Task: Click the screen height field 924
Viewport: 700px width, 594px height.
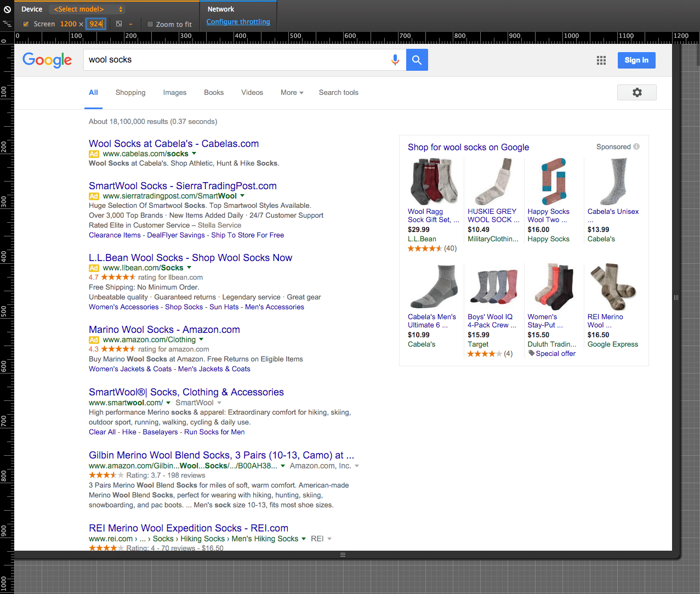Action: 96,24
